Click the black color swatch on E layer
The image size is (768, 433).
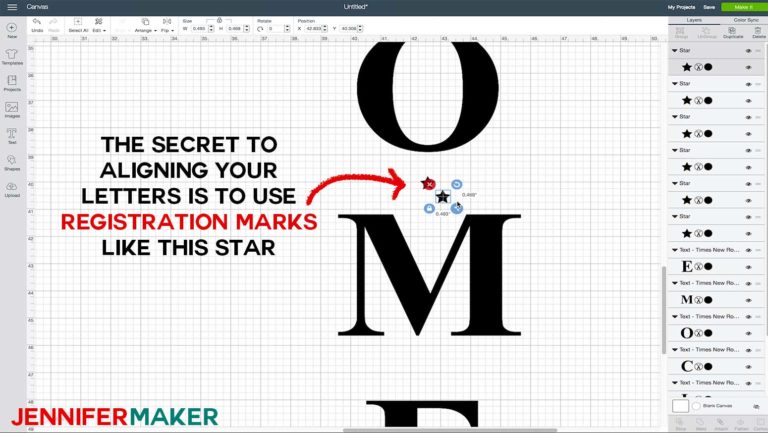click(x=708, y=266)
